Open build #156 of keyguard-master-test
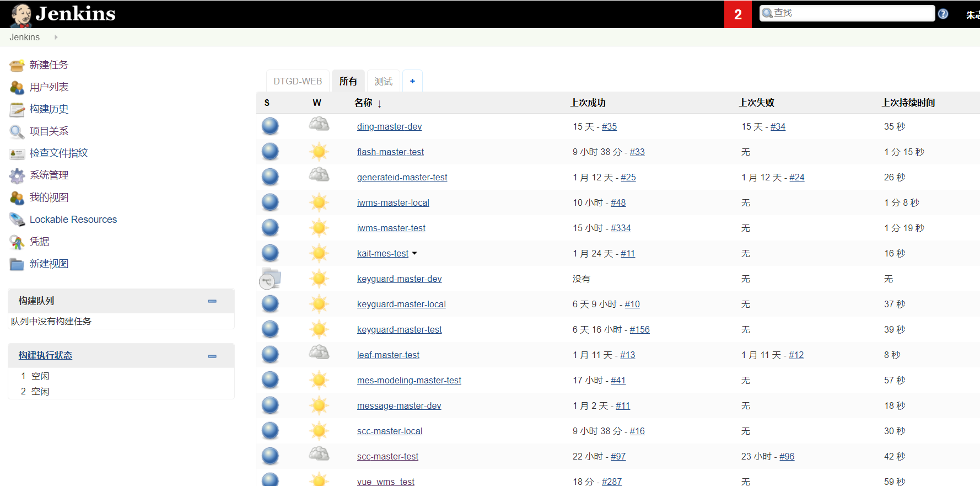 coord(640,329)
